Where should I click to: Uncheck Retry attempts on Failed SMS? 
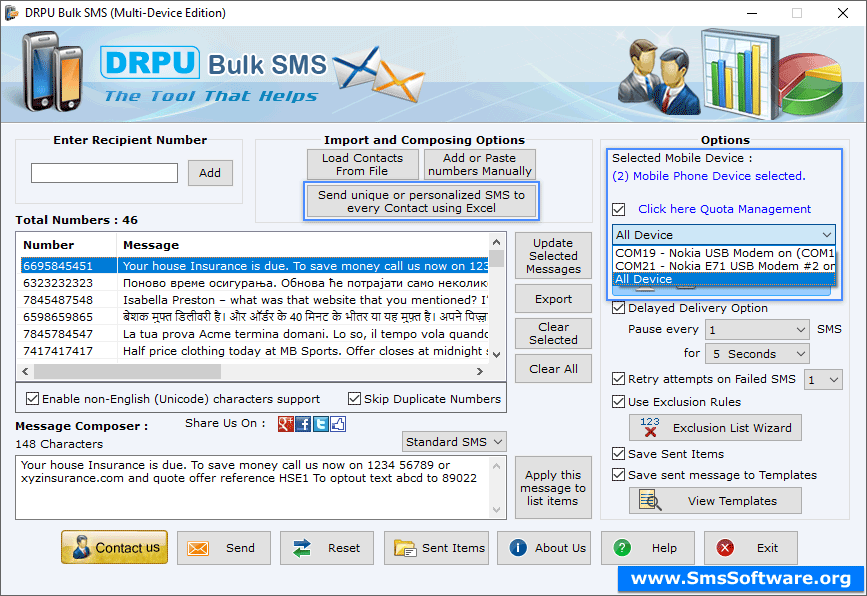(619, 379)
